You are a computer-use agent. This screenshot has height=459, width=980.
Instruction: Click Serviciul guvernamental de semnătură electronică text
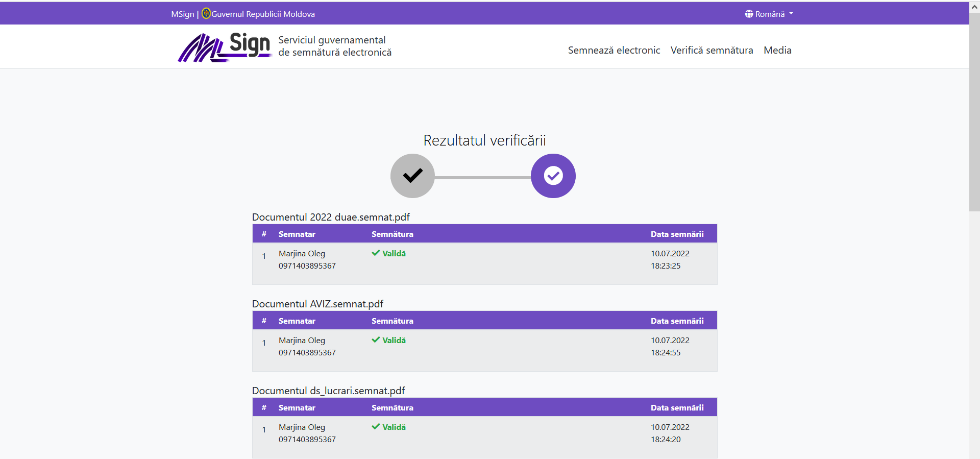pos(334,46)
